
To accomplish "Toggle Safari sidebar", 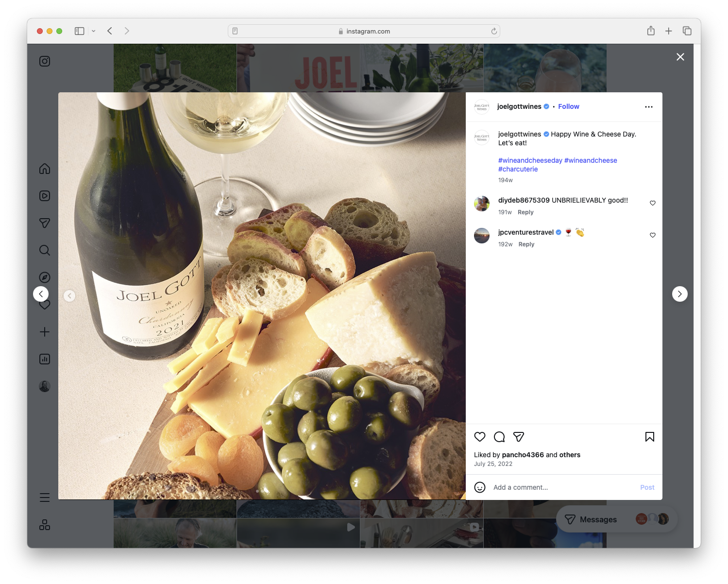I will coord(80,31).
